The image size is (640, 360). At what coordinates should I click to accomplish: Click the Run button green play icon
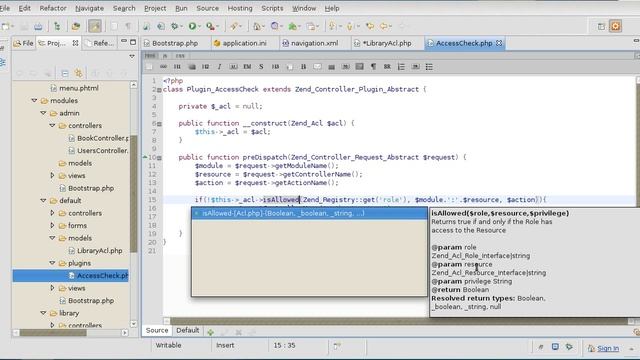tap(192, 26)
